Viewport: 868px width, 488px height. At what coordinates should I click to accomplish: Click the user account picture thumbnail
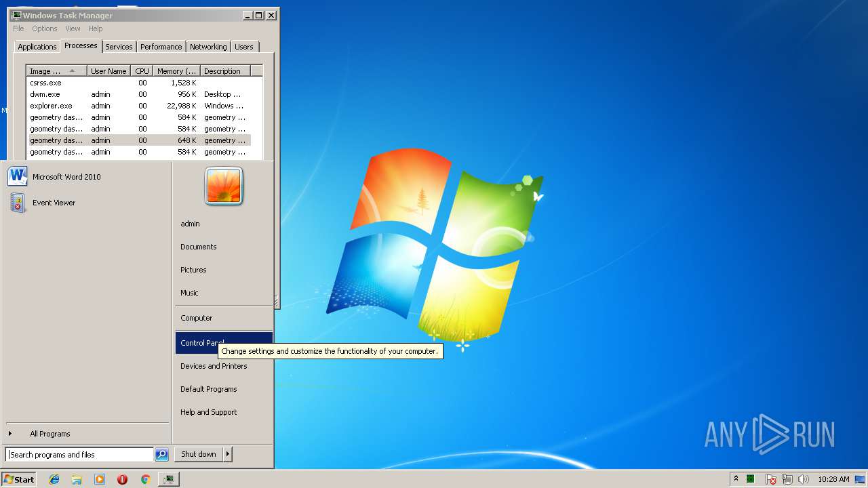tap(224, 186)
